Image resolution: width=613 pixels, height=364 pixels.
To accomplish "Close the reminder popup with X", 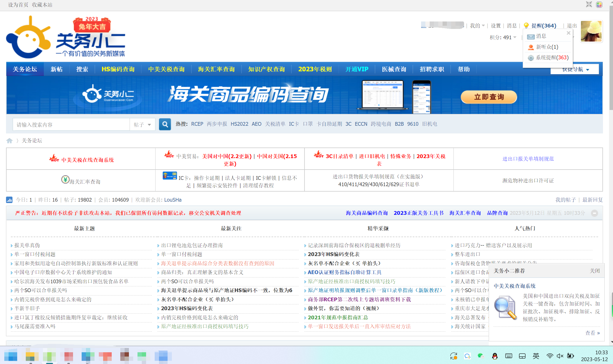I will [569, 33].
